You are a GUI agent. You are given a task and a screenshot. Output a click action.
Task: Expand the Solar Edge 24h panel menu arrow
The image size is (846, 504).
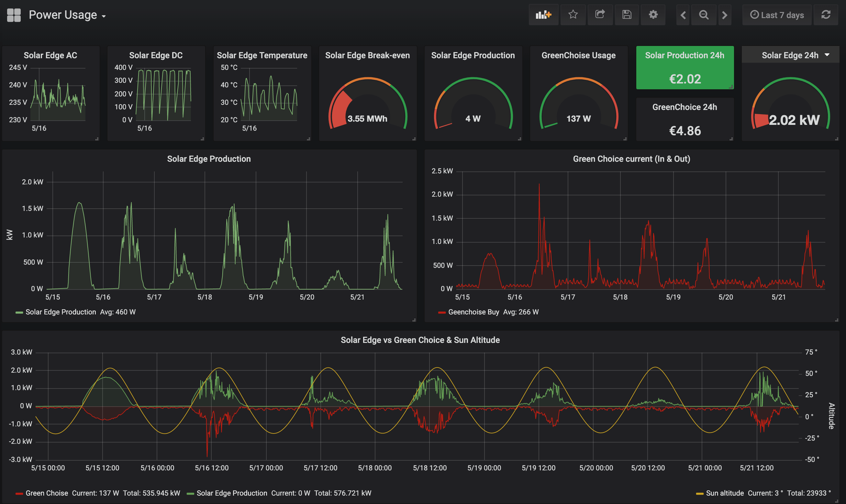pos(827,55)
